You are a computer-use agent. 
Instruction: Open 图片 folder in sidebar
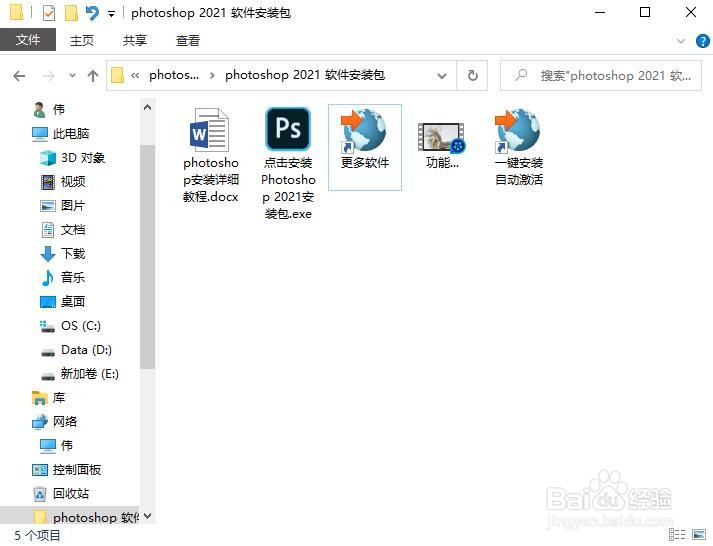point(63,206)
